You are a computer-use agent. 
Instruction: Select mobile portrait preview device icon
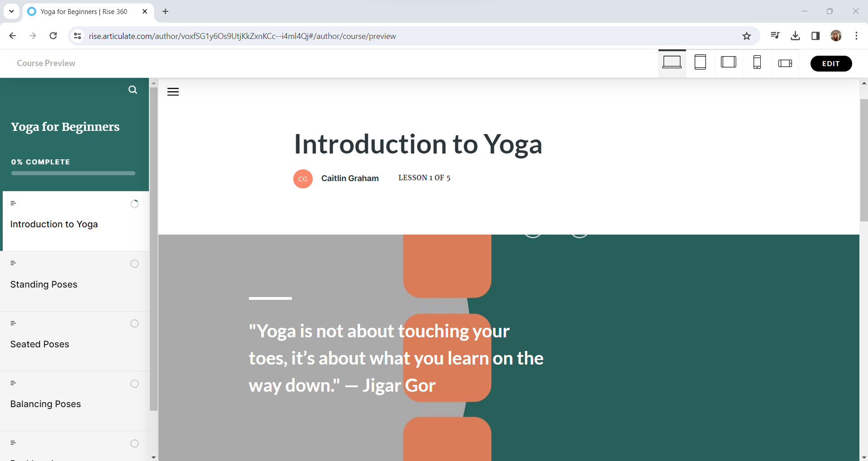click(757, 62)
